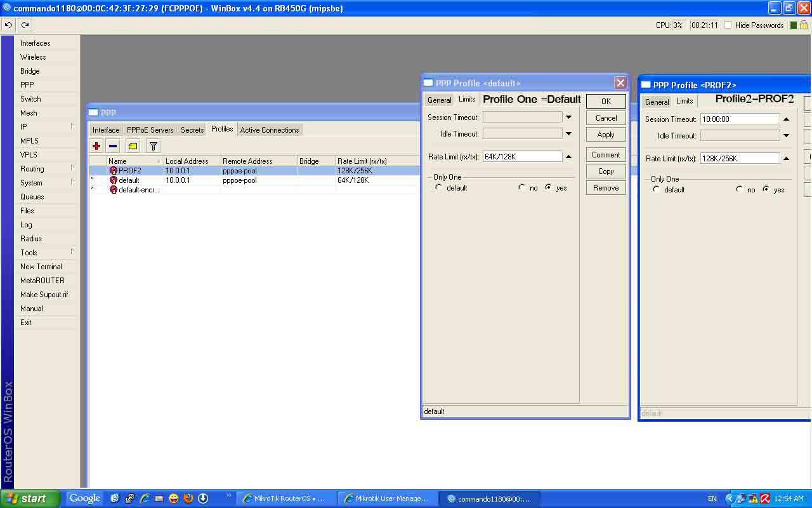Remove selected profile with minus icon
Screen dimensions: 812x508
[113, 146]
